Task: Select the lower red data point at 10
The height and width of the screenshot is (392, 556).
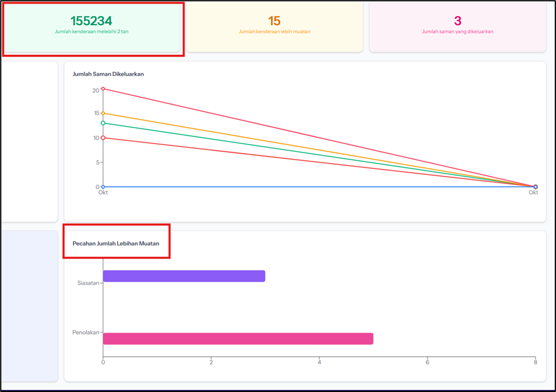Action: pyautogui.click(x=103, y=138)
